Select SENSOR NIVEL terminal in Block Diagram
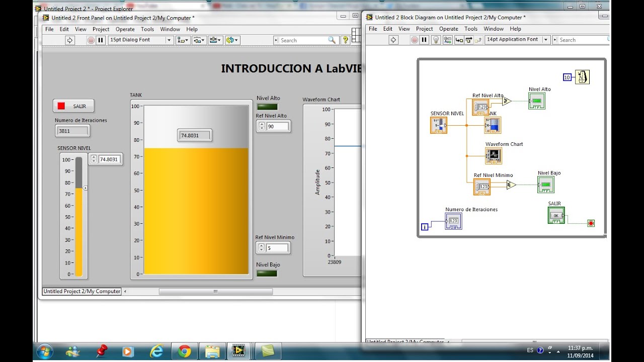 (439, 125)
